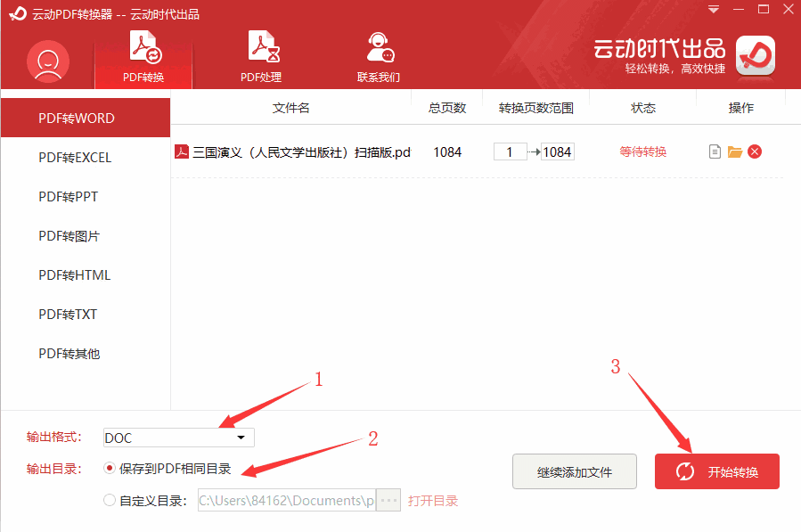Click the browse button for custom directory
The width and height of the screenshot is (801, 532).
[x=388, y=500]
